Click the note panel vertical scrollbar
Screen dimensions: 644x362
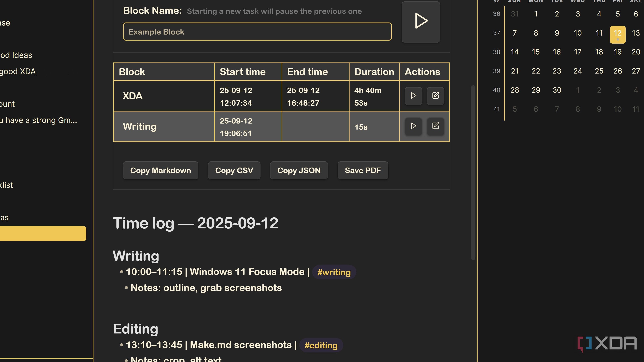point(473,172)
